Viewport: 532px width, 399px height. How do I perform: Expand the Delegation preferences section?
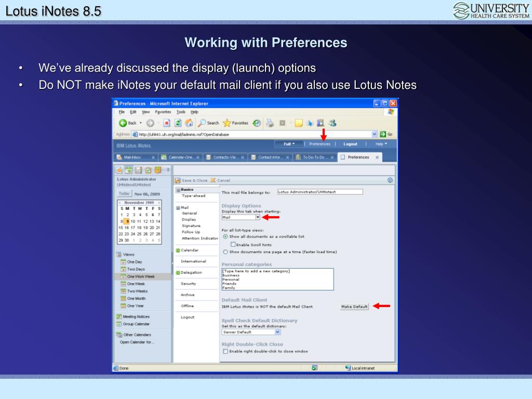(178, 273)
